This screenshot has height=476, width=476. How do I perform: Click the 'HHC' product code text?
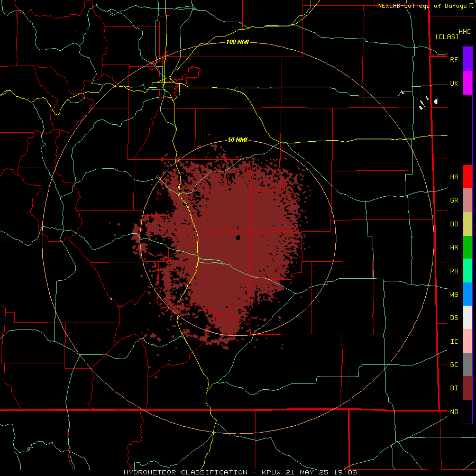[x=464, y=32]
